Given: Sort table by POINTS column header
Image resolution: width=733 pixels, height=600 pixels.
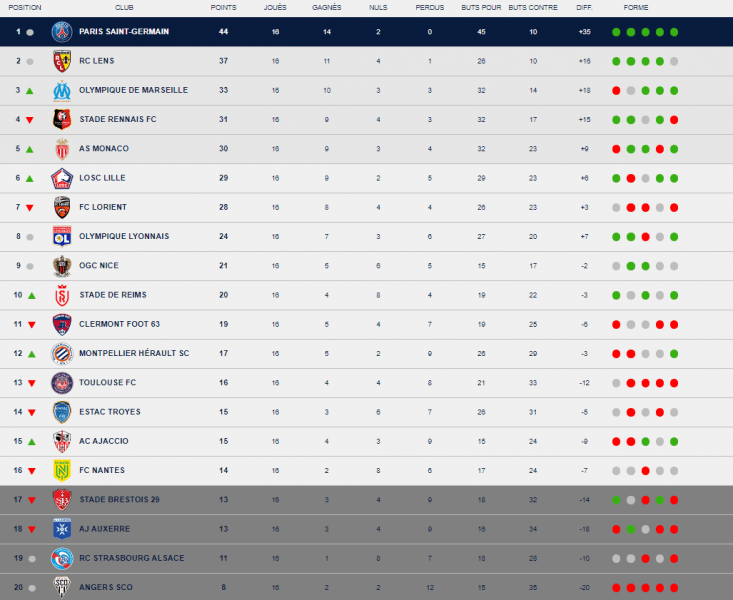Looking at the screenshot, I should pyautogui.click(x=223, y=7).
